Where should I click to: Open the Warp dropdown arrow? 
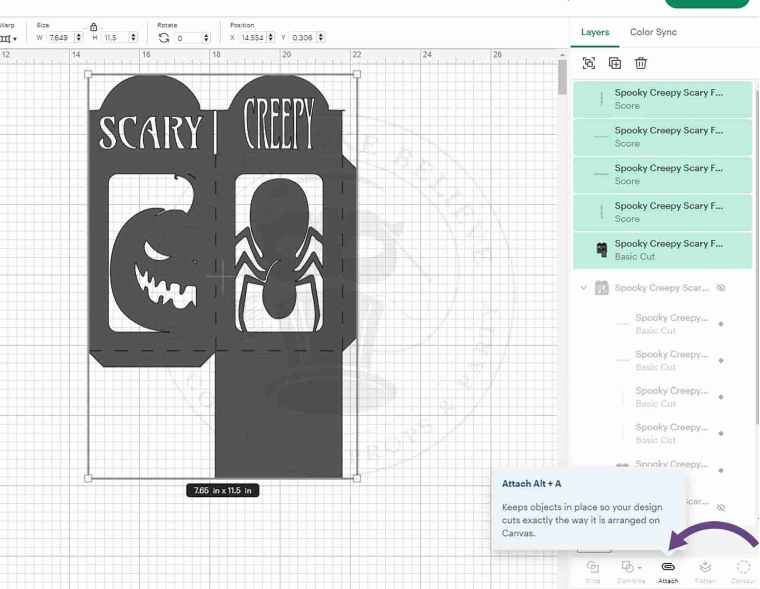point(15,39)
